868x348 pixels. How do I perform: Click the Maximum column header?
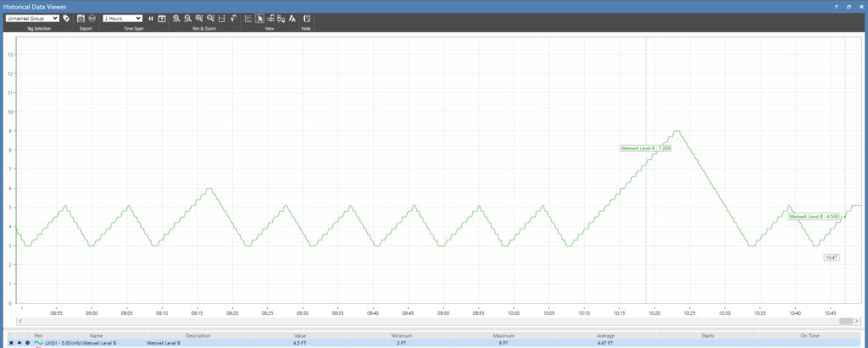click(504, 336)
